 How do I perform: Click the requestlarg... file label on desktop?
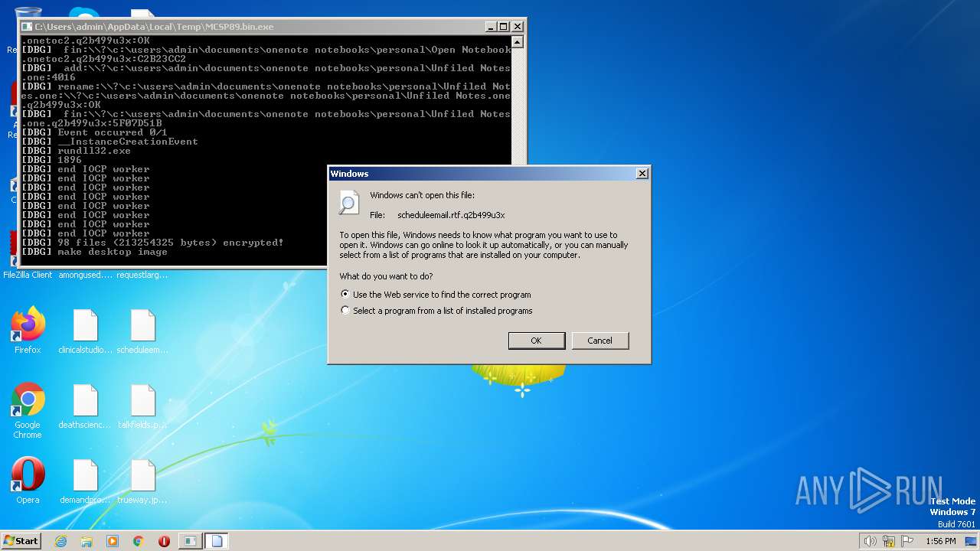pos(143,275)
